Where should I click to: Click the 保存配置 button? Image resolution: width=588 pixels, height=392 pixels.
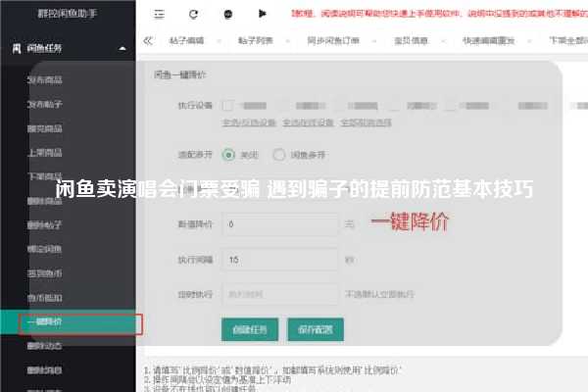click(x=316, y=329)
